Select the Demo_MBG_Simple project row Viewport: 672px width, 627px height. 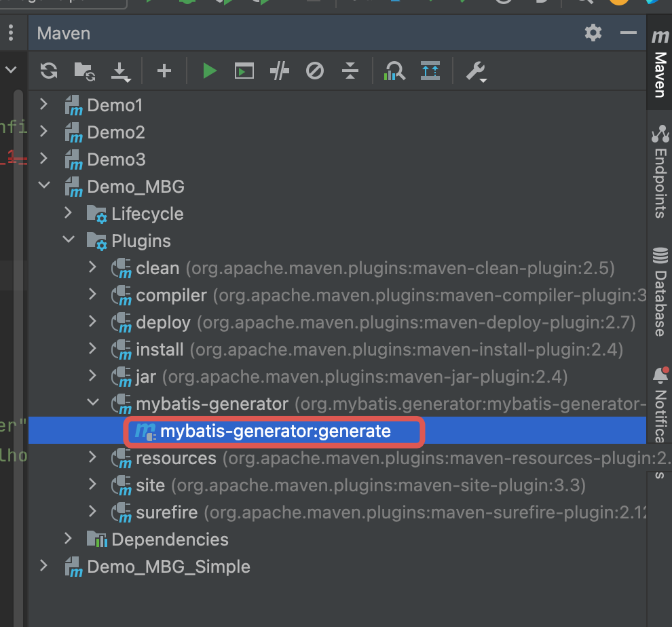(337, 567)
